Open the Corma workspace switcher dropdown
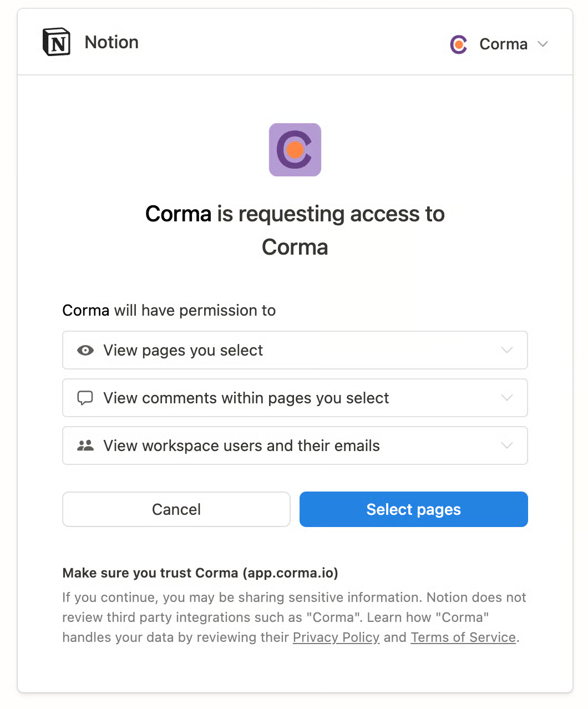This screenshot has height=709, width=588. pos(543,44)
